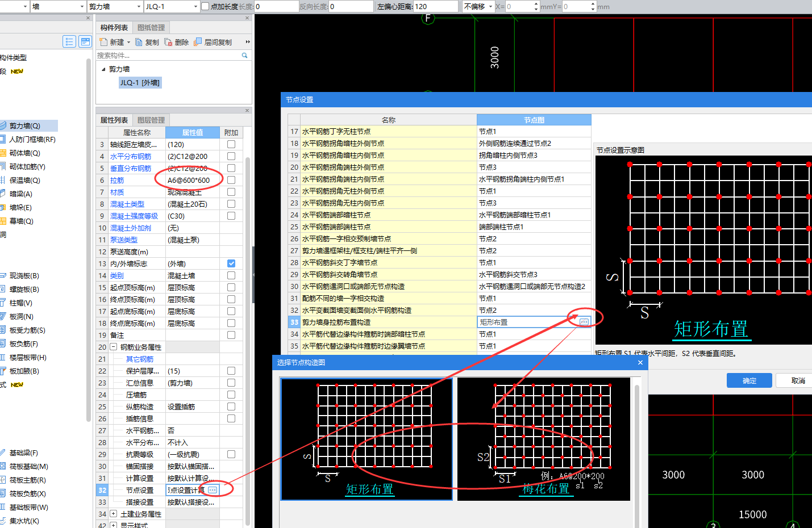Uncheck 附加 checkbox for 内/外墙标志 row
812x528 pixels.
click(231, 263)
